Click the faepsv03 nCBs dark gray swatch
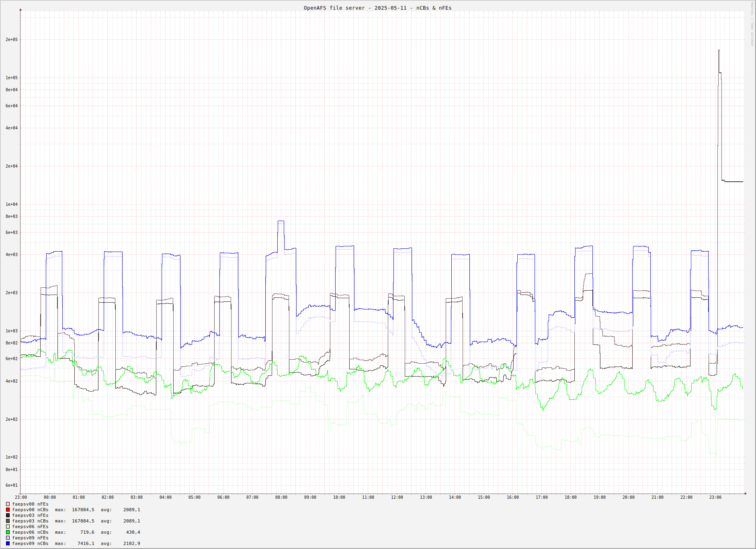Image resolution: width=756 pixels, height=549 pixels. [8, 521]
